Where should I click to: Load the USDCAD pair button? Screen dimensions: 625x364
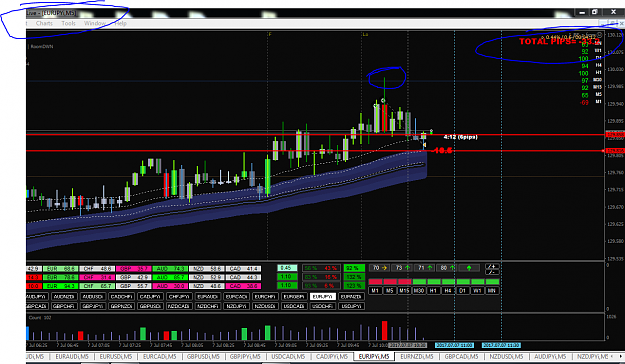[294, 306]
